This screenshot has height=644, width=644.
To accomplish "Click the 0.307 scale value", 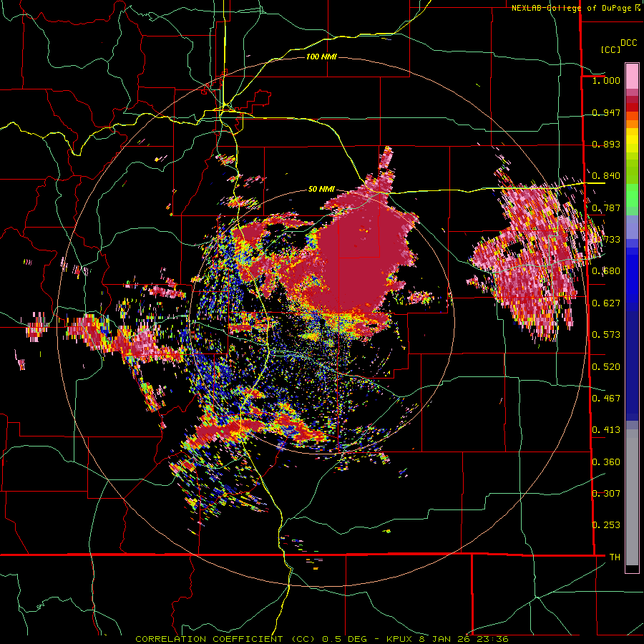I will click(x=606, y=494).
